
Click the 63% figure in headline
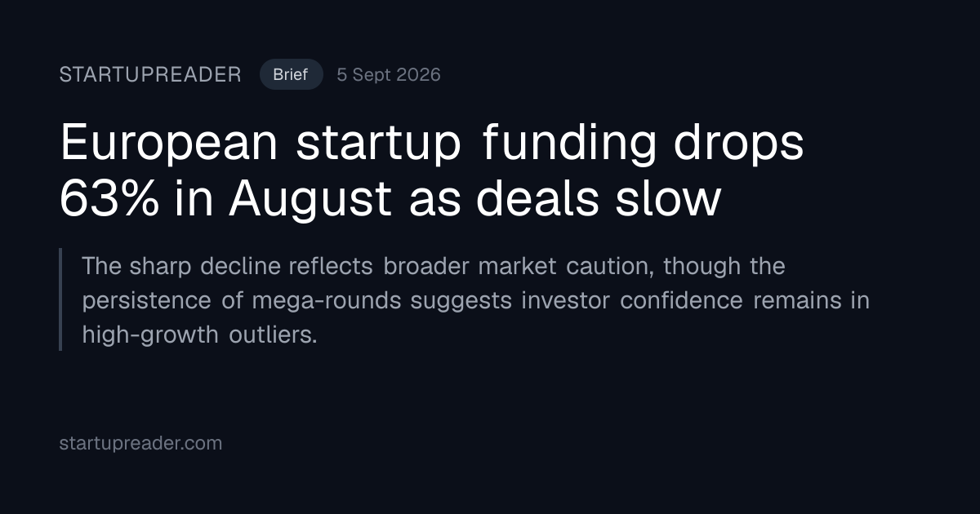click(109, 199)
